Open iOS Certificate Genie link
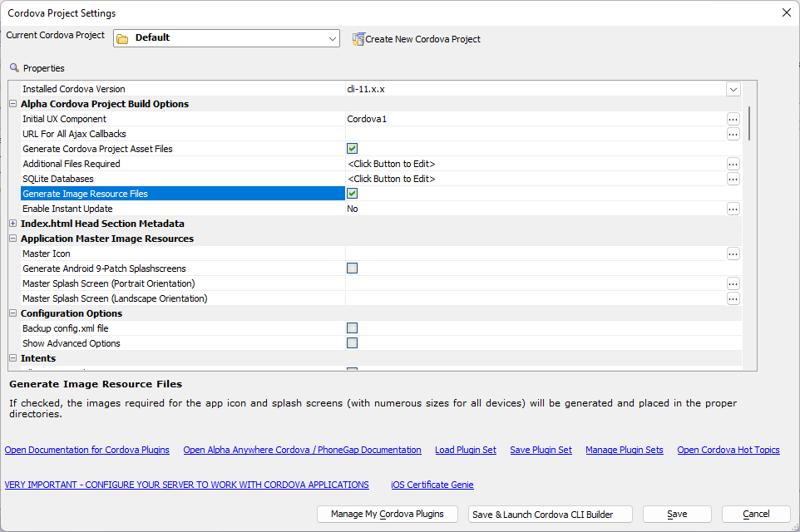The height and width of the screenshot is (532, 800). [x=432, y=485]
